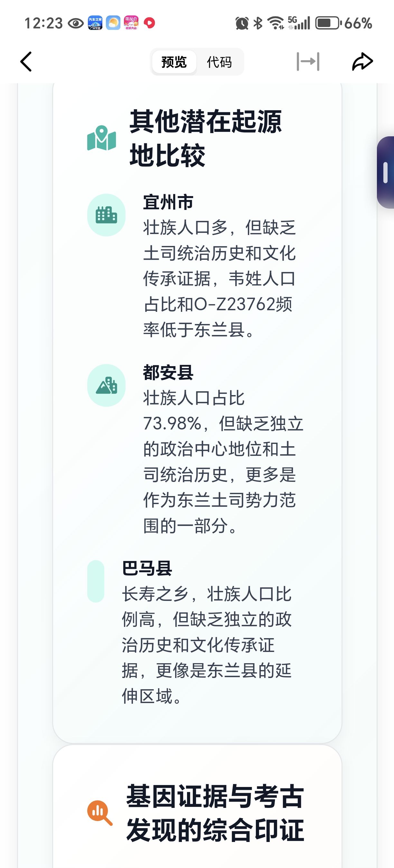This screenshot has height=868, width=394.
Task: Switch to the 预览 tab
Action: pos(174,62)
